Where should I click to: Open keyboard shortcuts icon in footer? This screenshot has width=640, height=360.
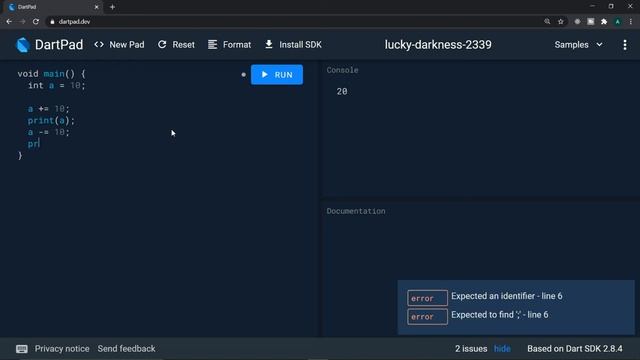tap(22, 349)
